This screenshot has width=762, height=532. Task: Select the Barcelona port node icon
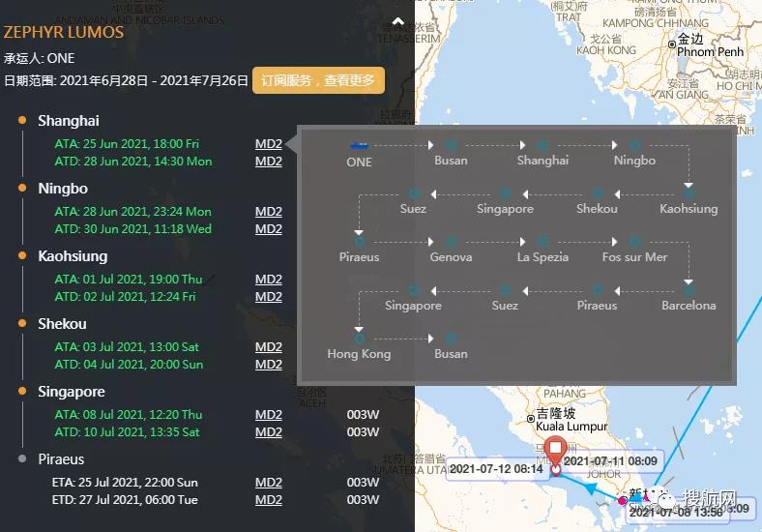(689, 290)
